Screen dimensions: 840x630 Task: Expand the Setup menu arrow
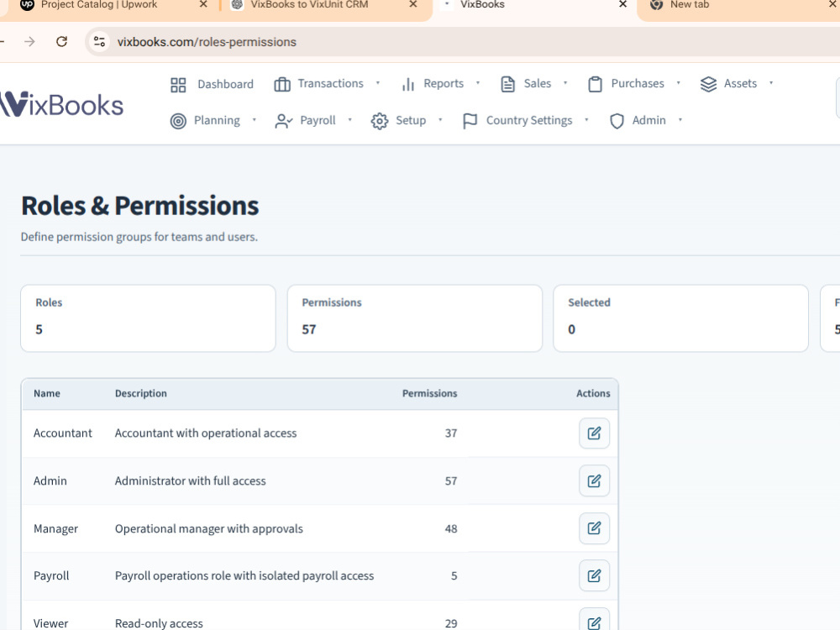(440, 120)
